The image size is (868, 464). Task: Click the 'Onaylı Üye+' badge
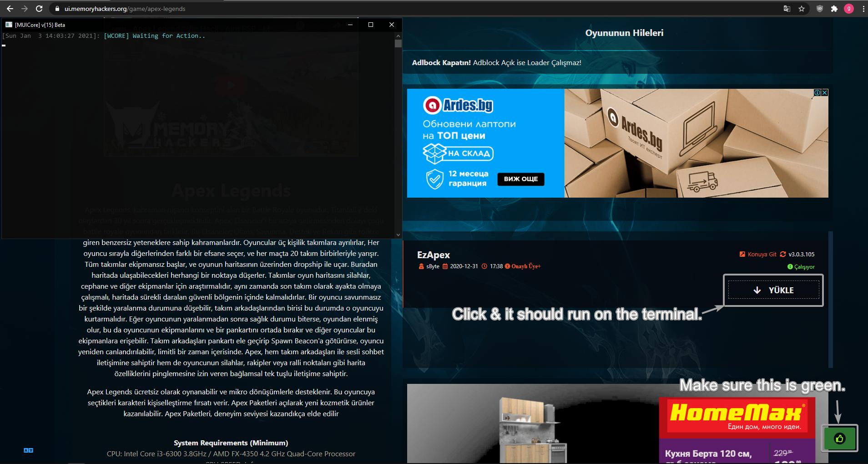(523, 266)
